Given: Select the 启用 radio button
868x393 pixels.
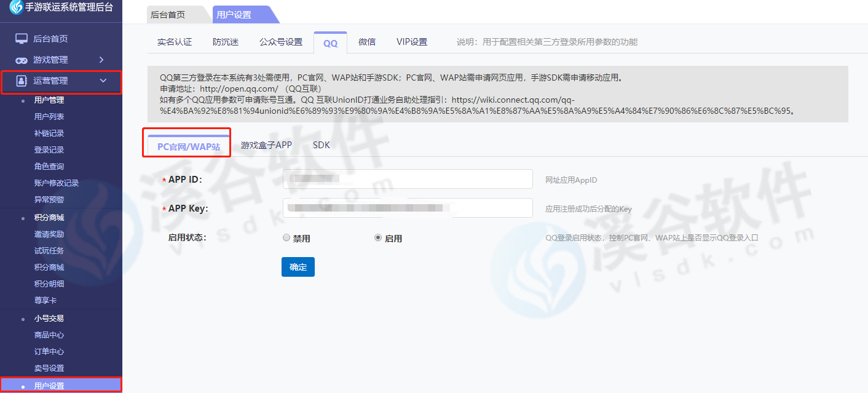Looking at the screenshot, I should point(378,238).
